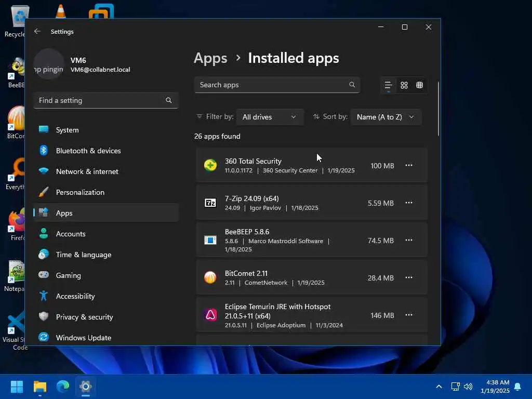
Task: Open the Windows Start menu
Action: pyautogui.click(x=17, y=387)
